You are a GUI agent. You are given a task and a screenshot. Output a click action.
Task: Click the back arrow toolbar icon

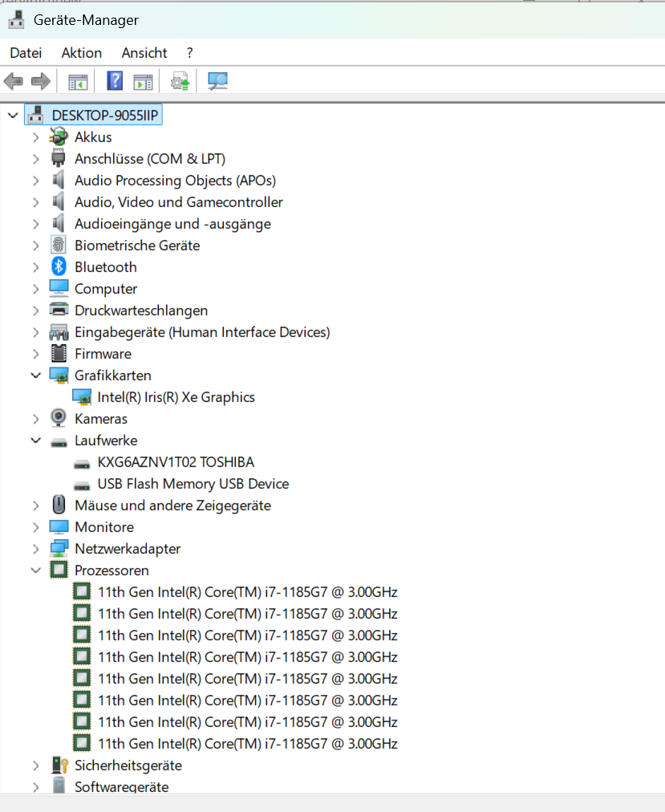point(14,81)
